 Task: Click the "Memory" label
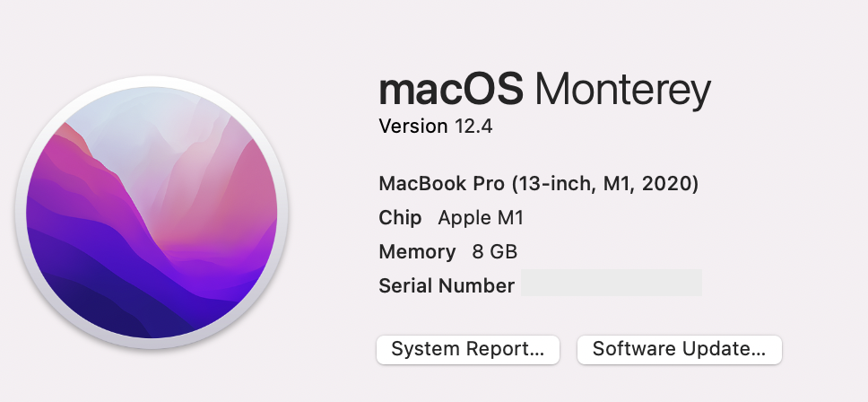[x=417, y=251]
